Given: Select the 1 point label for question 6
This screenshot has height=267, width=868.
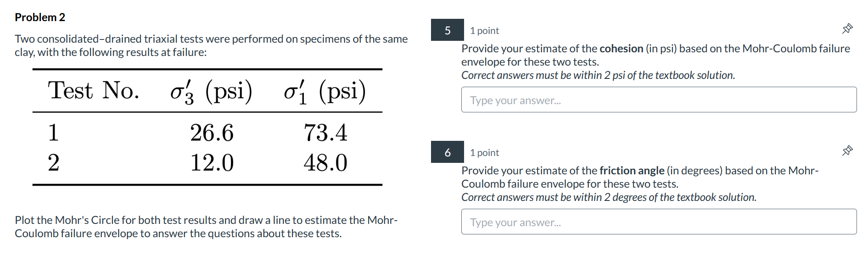Looking at the screenshot, I should (484, 152).
